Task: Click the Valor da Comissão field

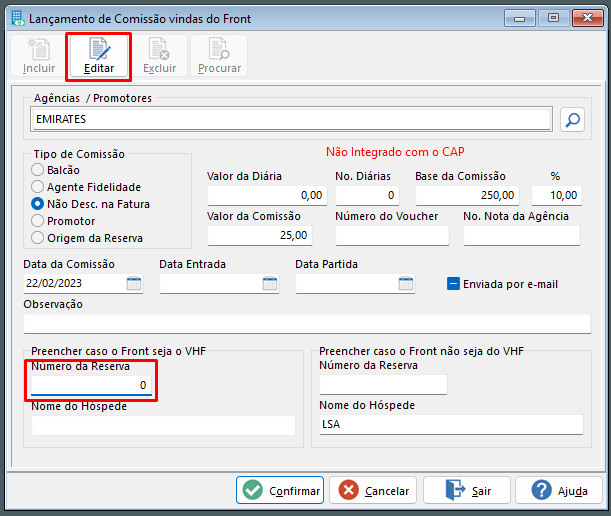Action: click(x=260, y=235)
